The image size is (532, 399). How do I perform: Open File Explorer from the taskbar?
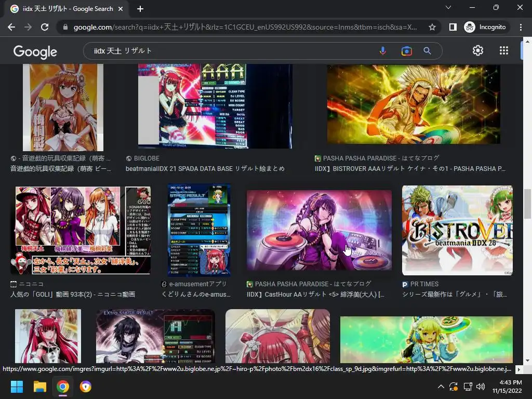pos(39,387)
